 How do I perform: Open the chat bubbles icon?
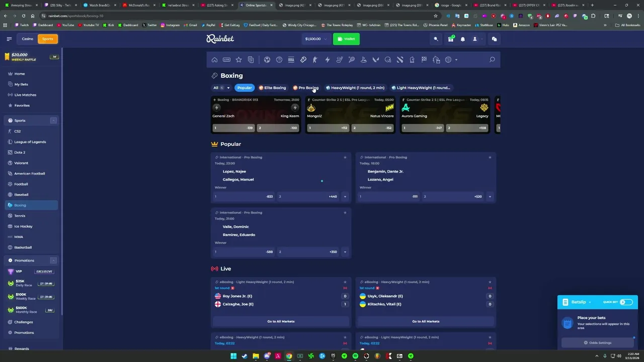(494, 39)
